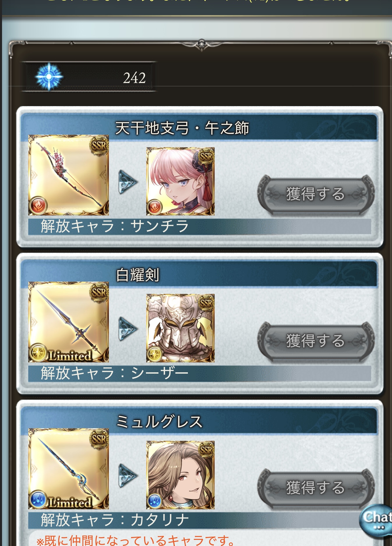Image resolution: width=392 pixels, height=546 pixels.
Task: Click the water element icon on ミュルグレス thumbnail
Action: point(38,500)
